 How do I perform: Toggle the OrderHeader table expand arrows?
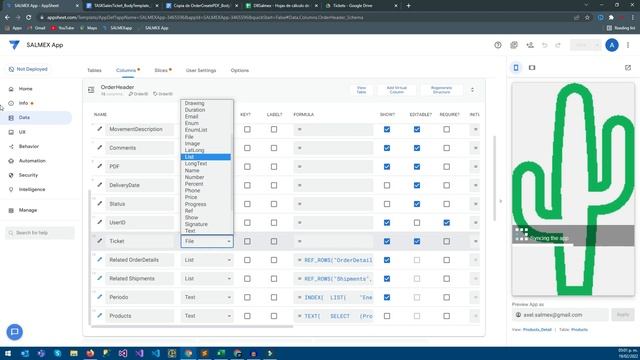(x=472, y=90)
